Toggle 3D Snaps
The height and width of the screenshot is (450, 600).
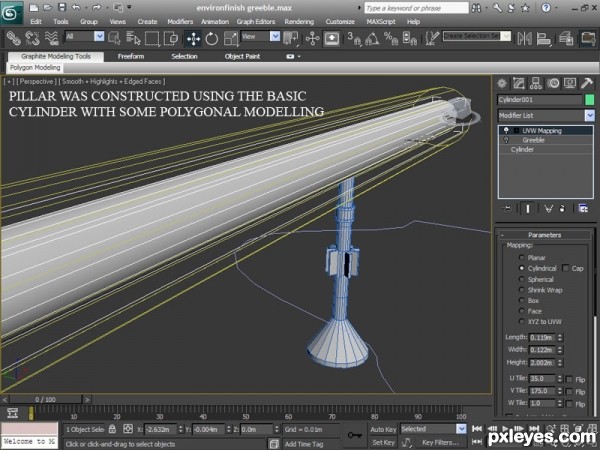point(354,38)
